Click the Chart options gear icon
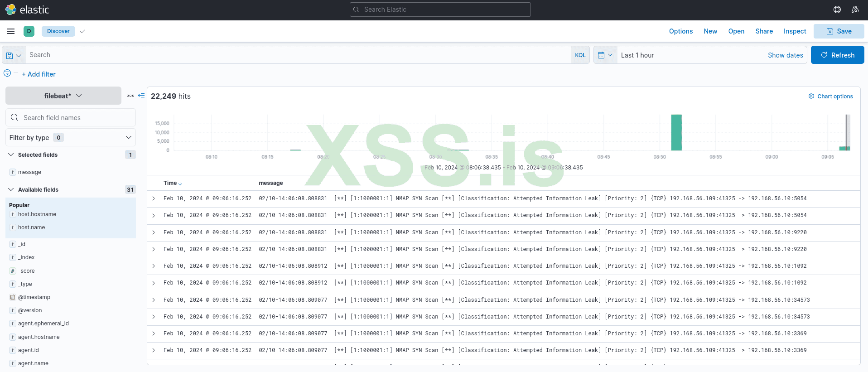Screen dimensions: 868x372 click(811, 96)
